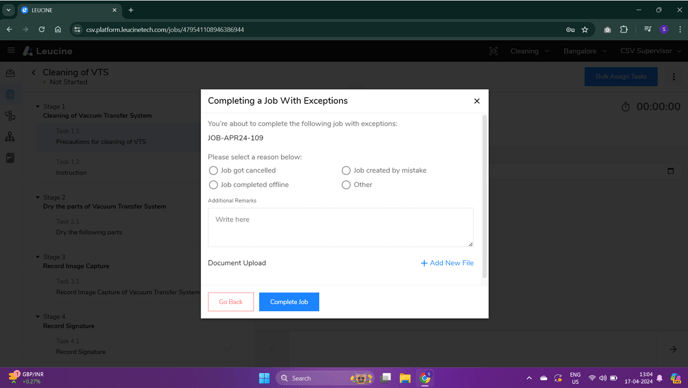Click the Additional Remarks text area
The width and height of the screenshot is (688, 388).
tap(340, 227)
